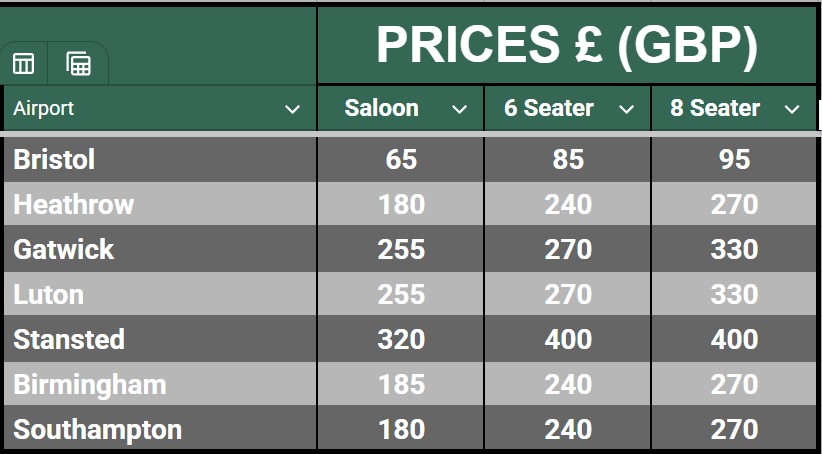Click the table view icon
This screenshot has height=454, width=822.
click(23, 64)
